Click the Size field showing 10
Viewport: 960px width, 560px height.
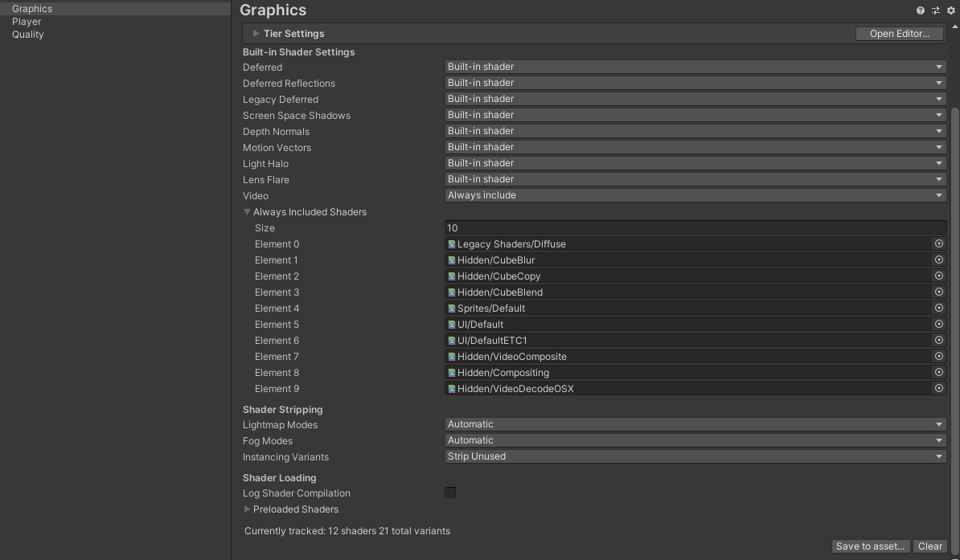pos(693,227)
